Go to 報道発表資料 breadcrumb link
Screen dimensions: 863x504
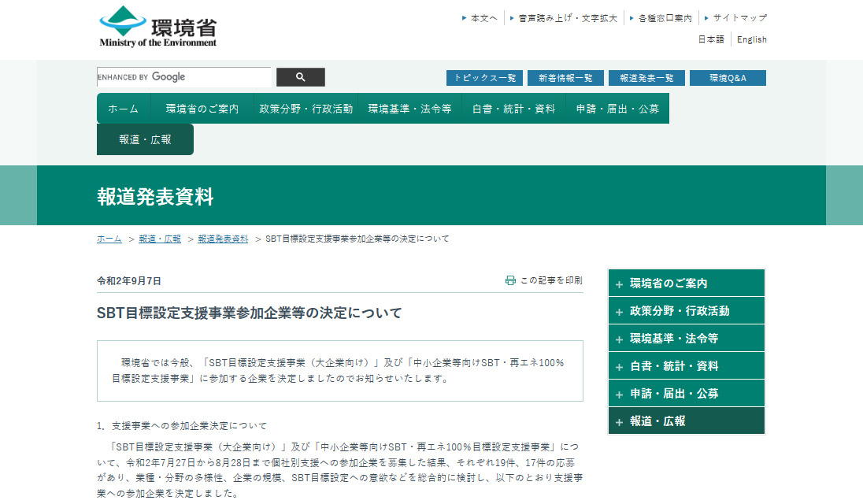tap(223, 239)
